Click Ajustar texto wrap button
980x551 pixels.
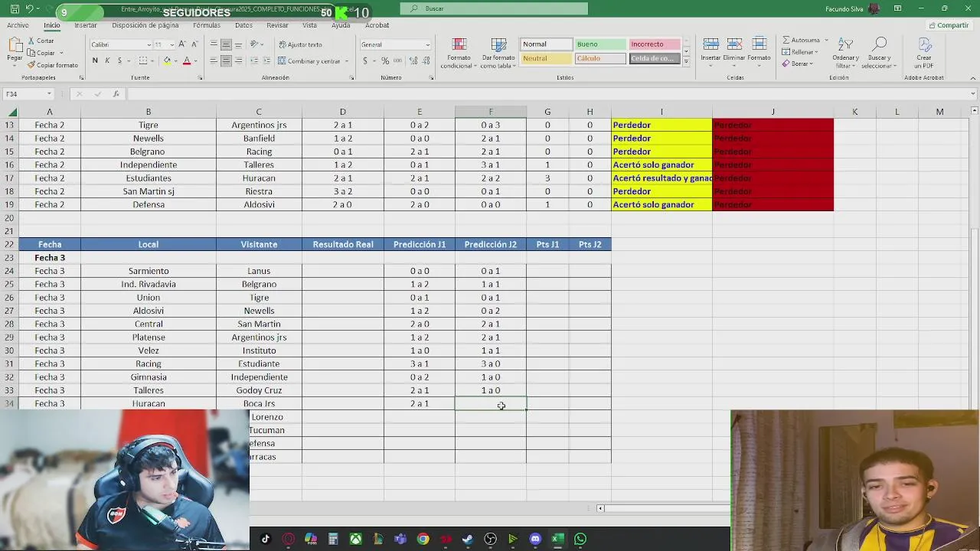(300, 44)
